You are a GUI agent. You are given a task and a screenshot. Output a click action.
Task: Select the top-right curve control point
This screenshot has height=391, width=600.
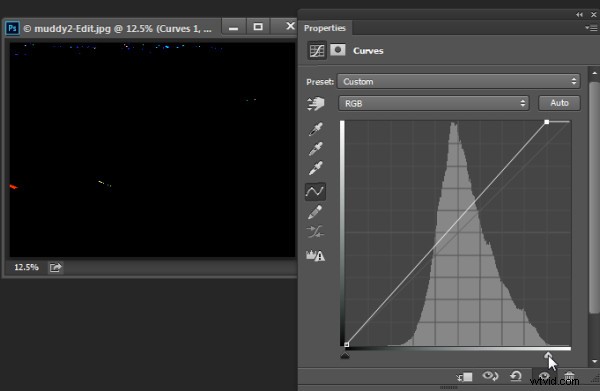pos(547,122)
